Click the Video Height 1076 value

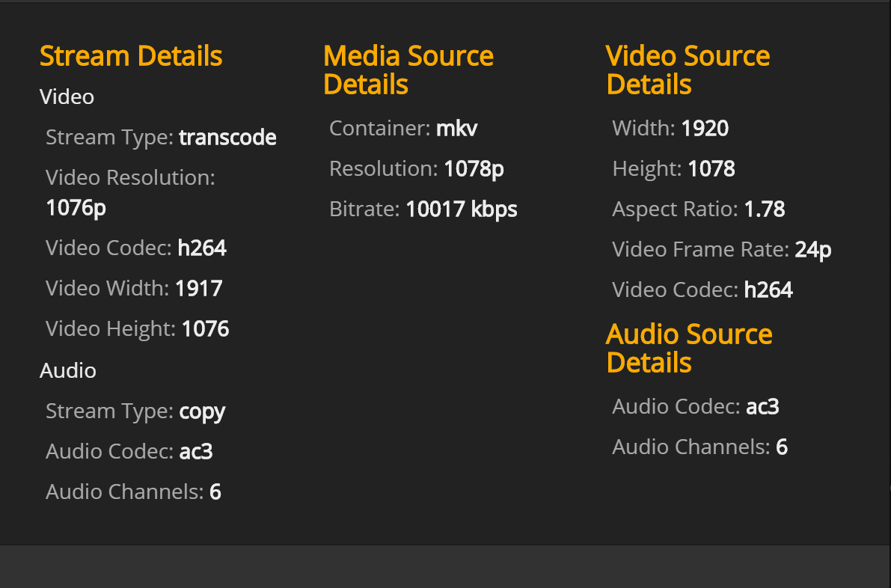[x=205, y=329]
